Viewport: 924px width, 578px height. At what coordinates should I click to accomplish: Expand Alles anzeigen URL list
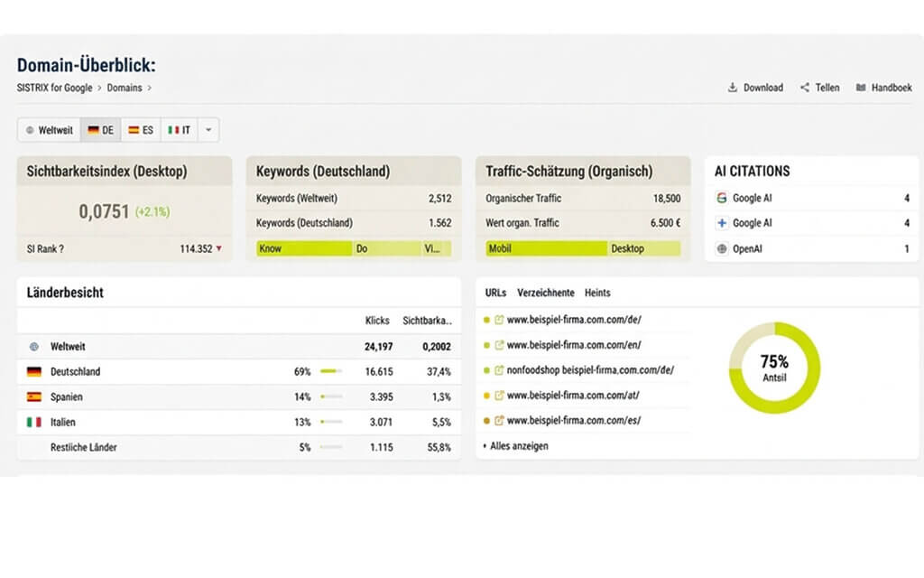pos(516,446)
